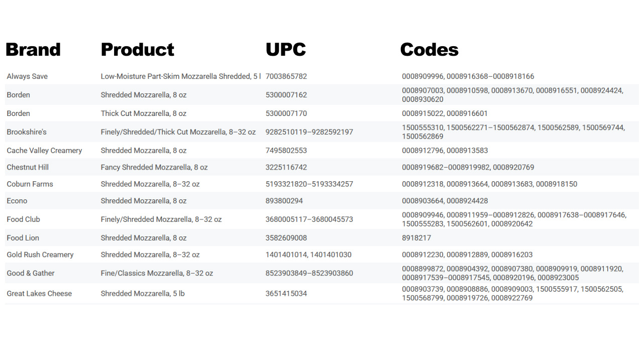Click UPC 7003865782
Screen dimensions: 643x364
[286, 76]
